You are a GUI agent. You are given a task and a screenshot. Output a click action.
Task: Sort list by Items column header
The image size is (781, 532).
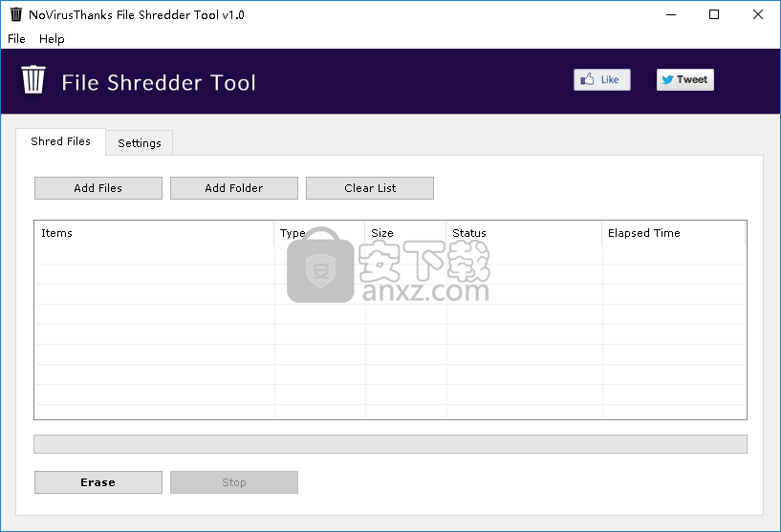(x=155, y=233)
